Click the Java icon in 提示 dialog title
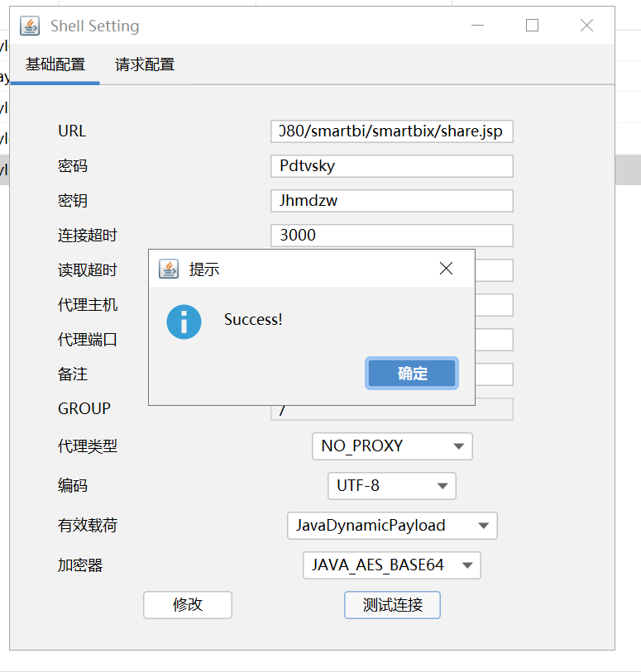 169,269
